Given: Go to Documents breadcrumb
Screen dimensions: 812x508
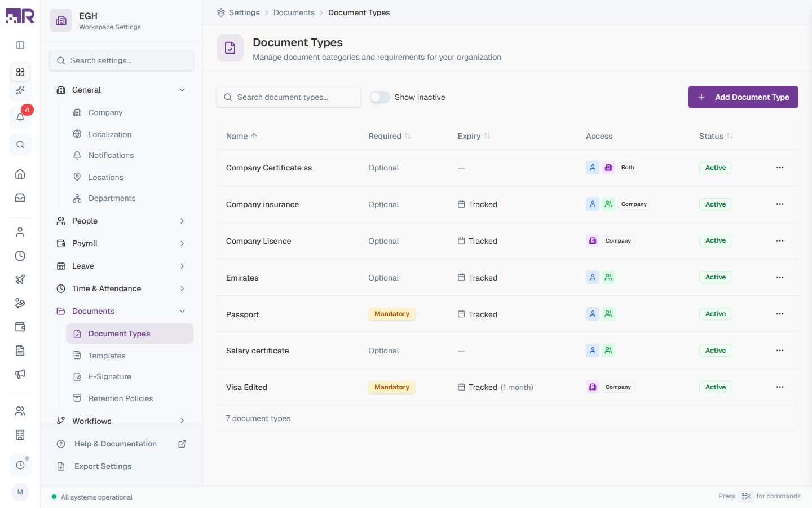Looking at the screenshot, I should point(294,12).
